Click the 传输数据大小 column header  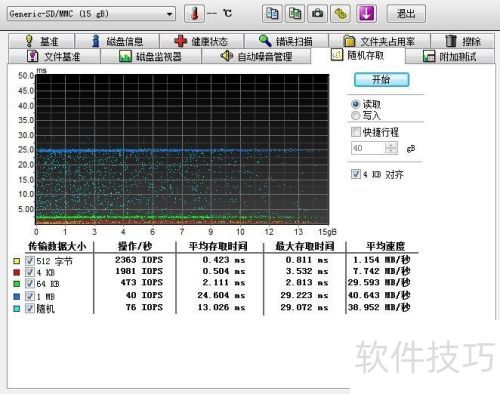(57, 246)
